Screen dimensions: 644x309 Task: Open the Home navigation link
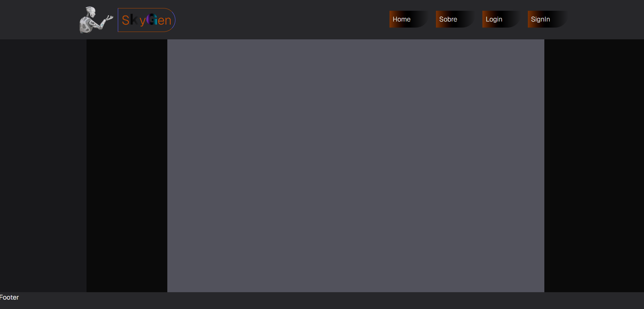(x=409, y=19)
